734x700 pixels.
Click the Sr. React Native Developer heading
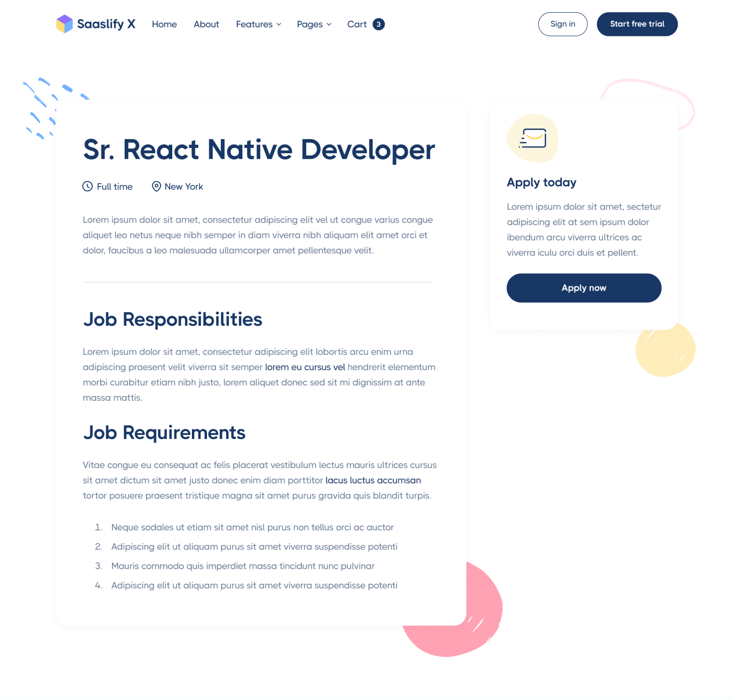tap(259, 150)
